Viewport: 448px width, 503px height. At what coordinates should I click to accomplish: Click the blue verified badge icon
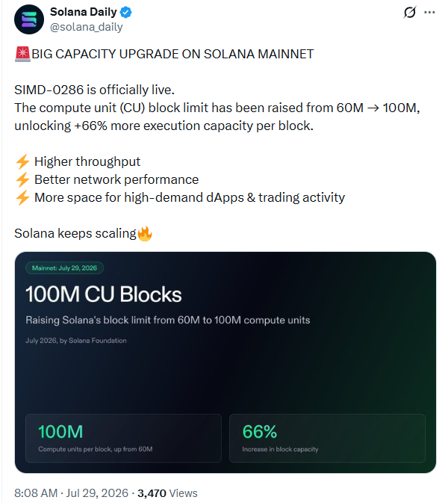coord(125,12)
